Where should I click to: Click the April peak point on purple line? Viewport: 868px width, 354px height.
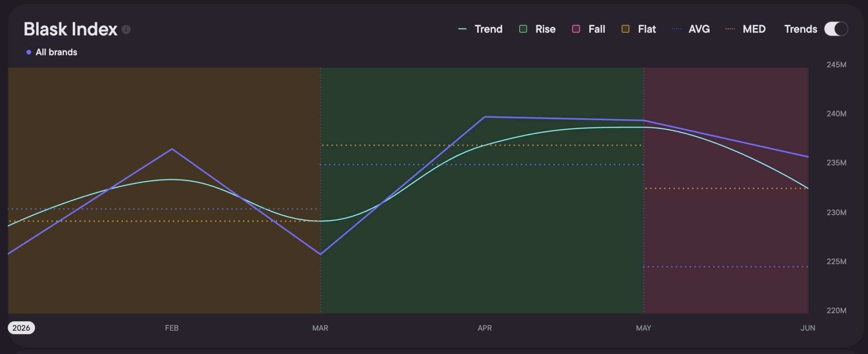click(485, 117)
